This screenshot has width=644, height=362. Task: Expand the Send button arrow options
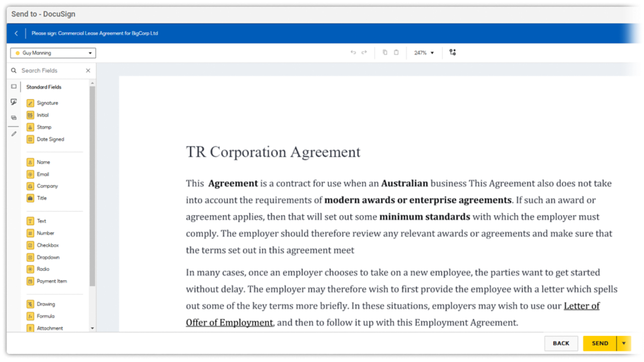point(624,343)
